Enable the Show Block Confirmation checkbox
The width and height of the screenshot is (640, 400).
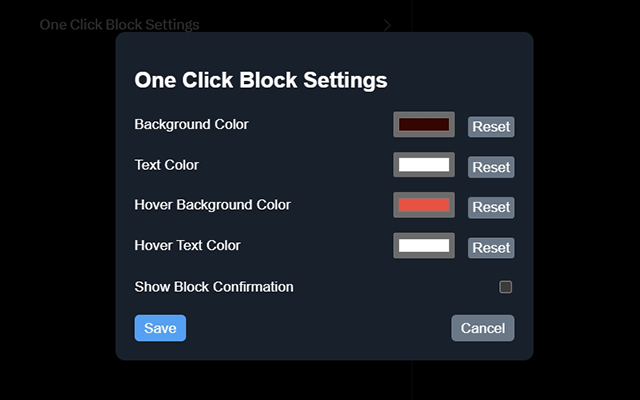point(505,287)
